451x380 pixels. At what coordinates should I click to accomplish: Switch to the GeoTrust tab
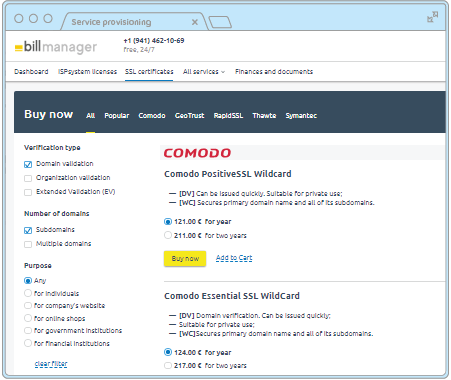click(x=189, y=116)
